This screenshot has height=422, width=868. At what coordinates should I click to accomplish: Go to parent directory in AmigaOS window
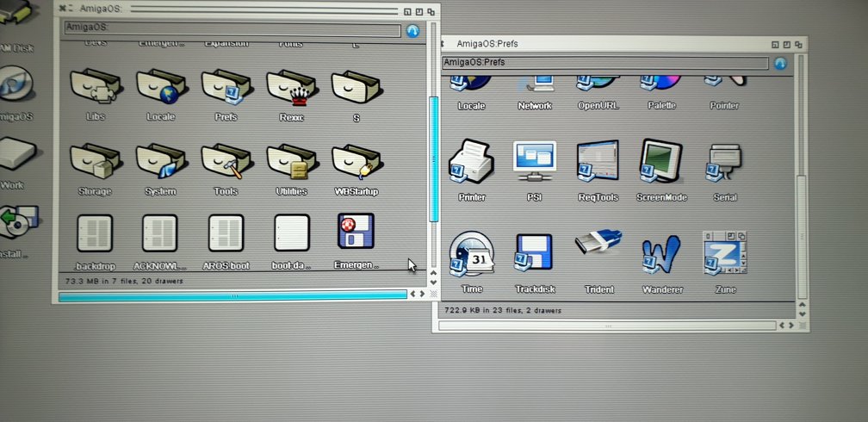click(x=412, y=31)
